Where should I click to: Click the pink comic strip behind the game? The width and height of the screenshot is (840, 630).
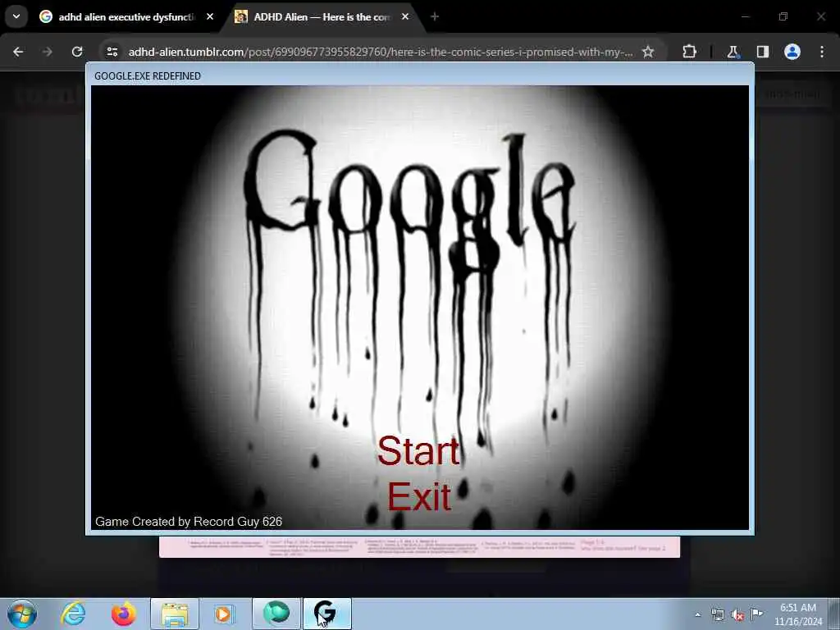click(419, 547)
